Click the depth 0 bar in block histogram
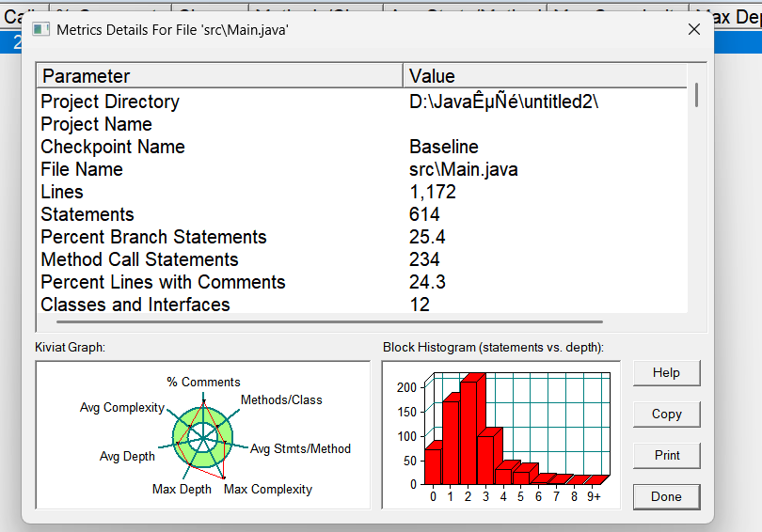Image resolution: width=762 pixels, height=532 pixels. [433, 465]
